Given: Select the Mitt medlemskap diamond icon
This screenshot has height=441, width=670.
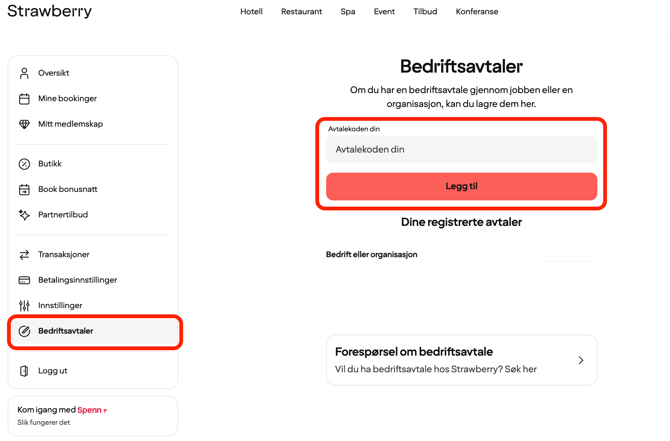Looking at the screenshot, I should [24, 124].
